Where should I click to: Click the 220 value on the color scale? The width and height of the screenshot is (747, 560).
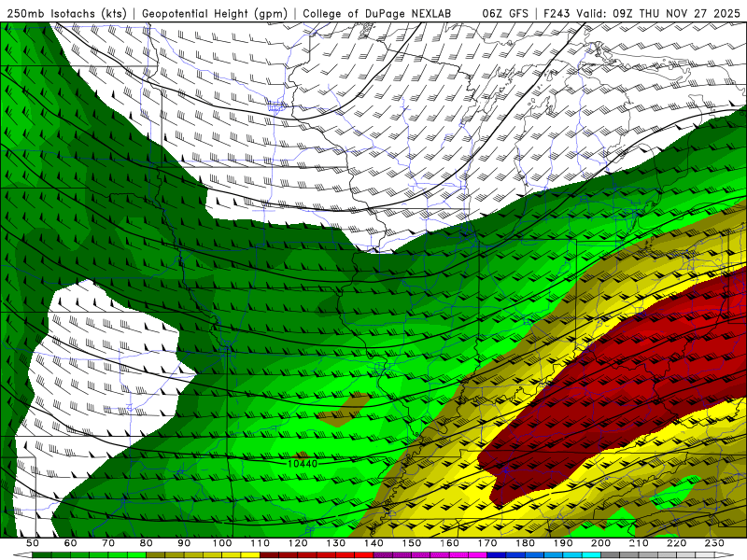(676, 543)
